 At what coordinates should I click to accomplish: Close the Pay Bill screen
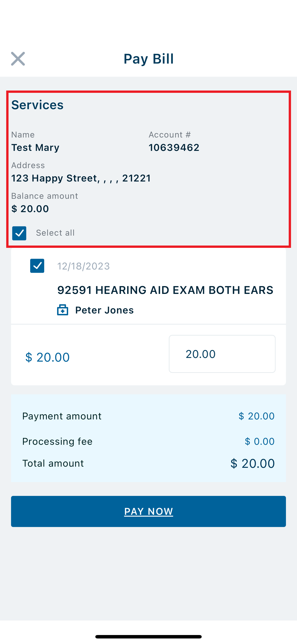[18, 59]
